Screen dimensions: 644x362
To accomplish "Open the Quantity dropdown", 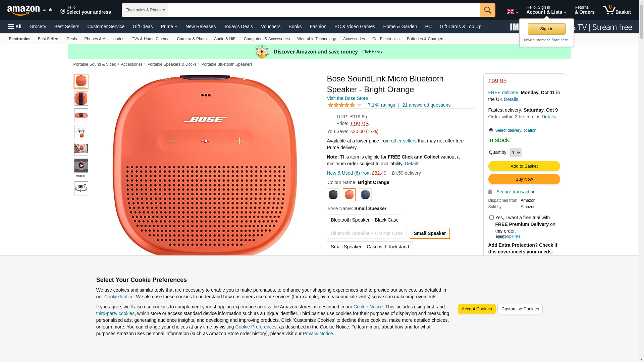I will (515, 153).
